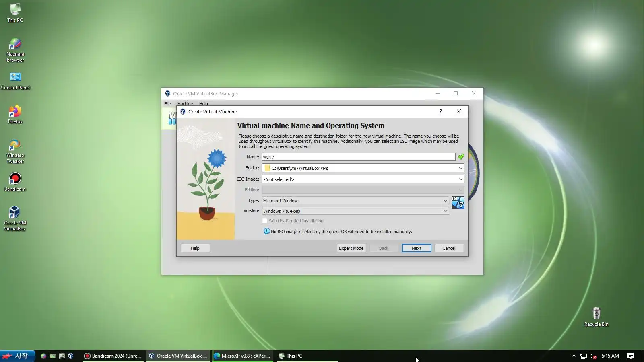644x362 pixels.
Task: Select the Winaero Tweaker desktop shortcut
Action: pos(15,151)
